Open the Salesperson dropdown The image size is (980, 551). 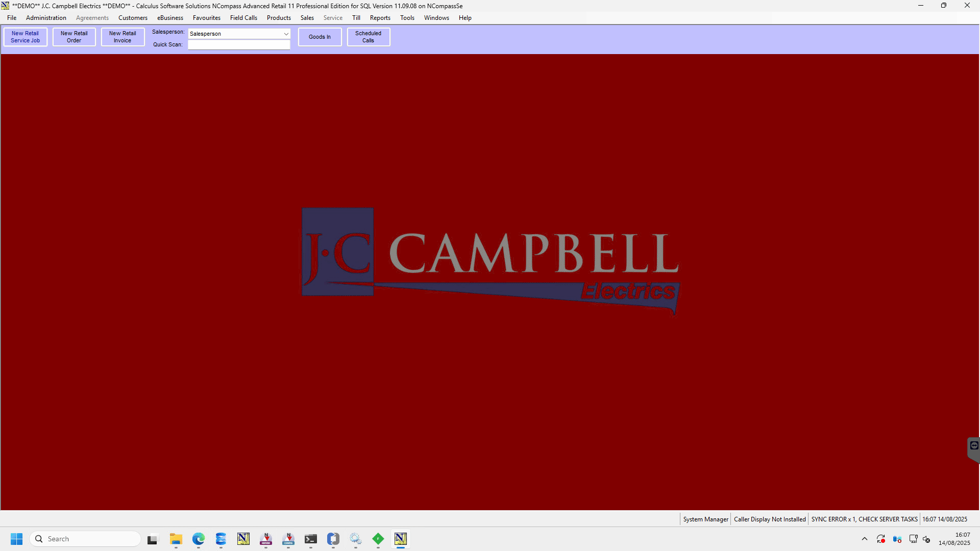(285, 34)
